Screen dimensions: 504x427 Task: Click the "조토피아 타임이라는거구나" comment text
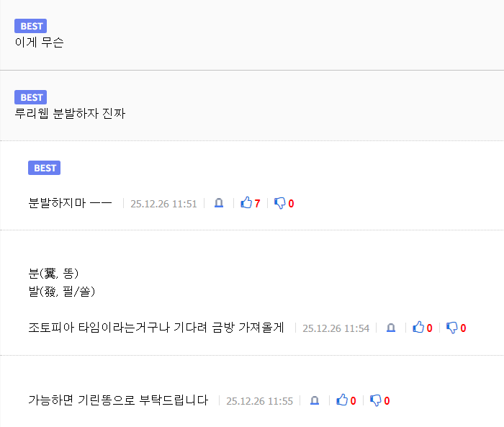[x=156, y=328]
